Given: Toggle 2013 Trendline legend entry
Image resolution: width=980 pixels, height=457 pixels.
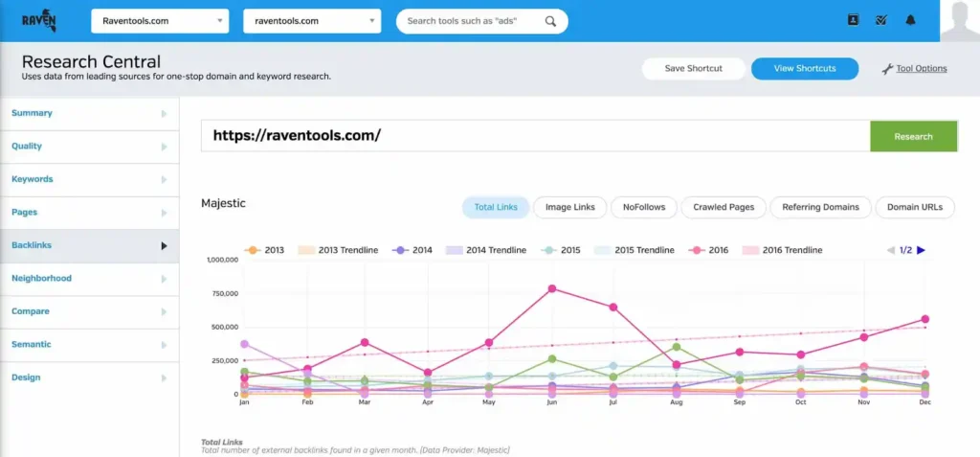Looking at the screenshot, I should 340,250.
